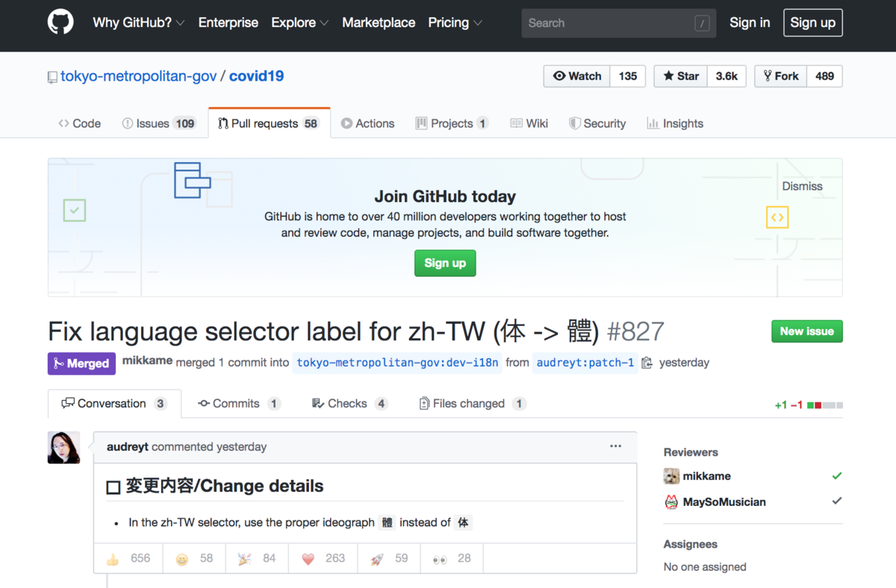Open the Projects tab
Screen dimensions: 896x588
(452, 123)
